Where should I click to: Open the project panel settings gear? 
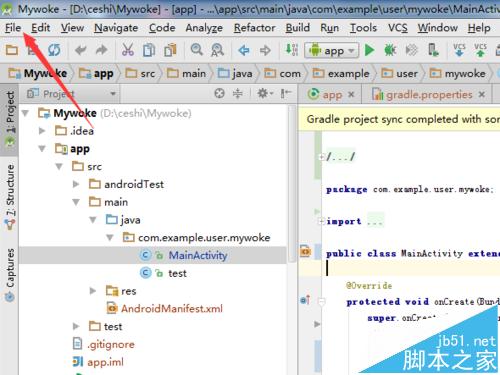265,93
